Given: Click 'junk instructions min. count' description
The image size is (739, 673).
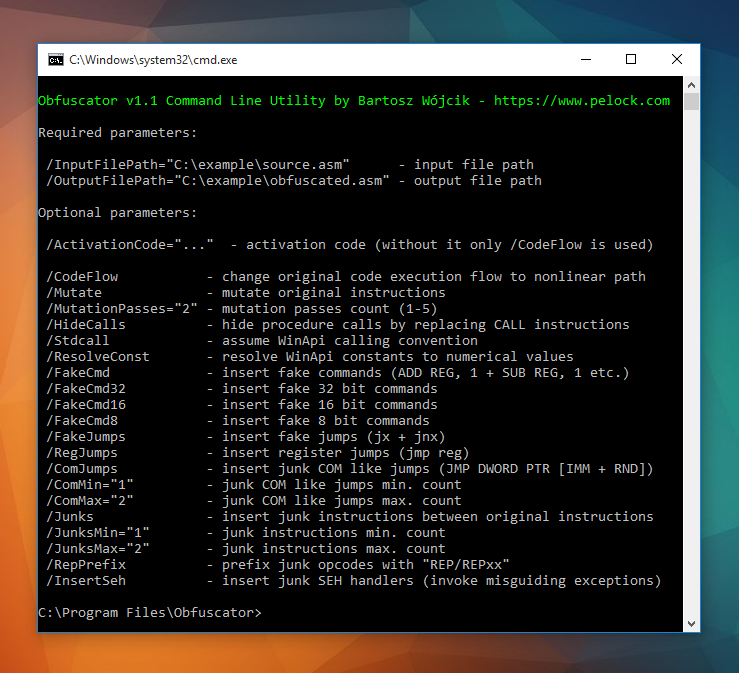Looking at the screenshot, I should click(x=334, y=533).
